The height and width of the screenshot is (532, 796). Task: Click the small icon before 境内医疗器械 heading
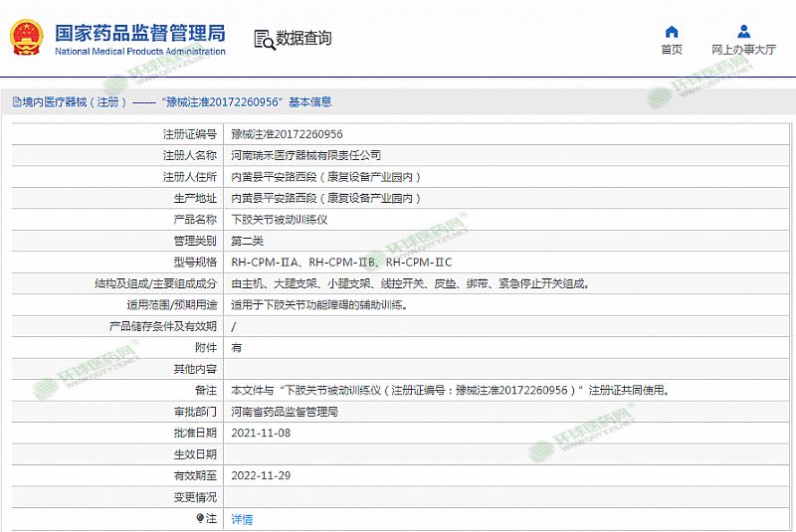click(x=16, y=101)
